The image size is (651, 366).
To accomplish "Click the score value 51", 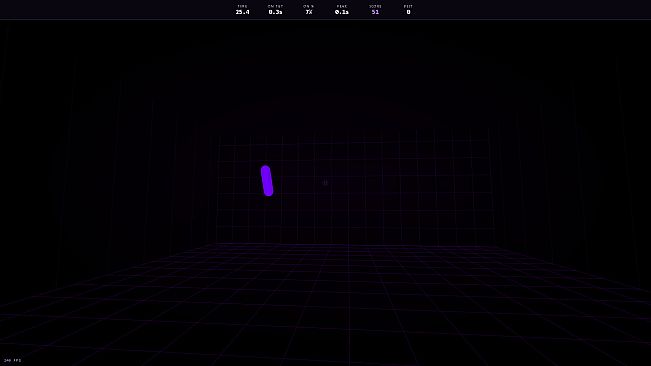I will [375, 12].
